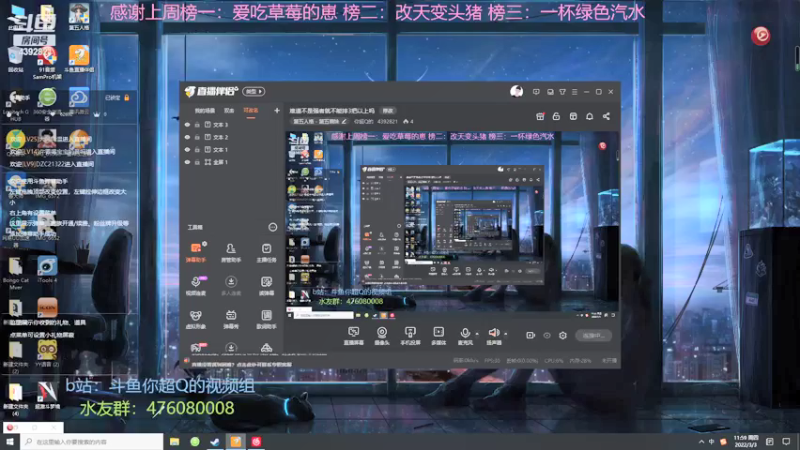
Task: Edit the 第五人格 category with the pencil icon
Action: [344, 121]
